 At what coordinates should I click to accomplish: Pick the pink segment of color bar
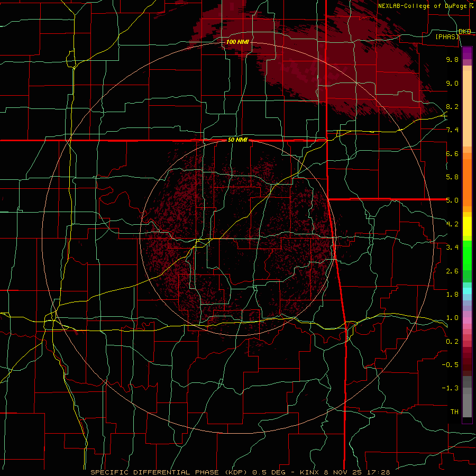click(467, 321)
